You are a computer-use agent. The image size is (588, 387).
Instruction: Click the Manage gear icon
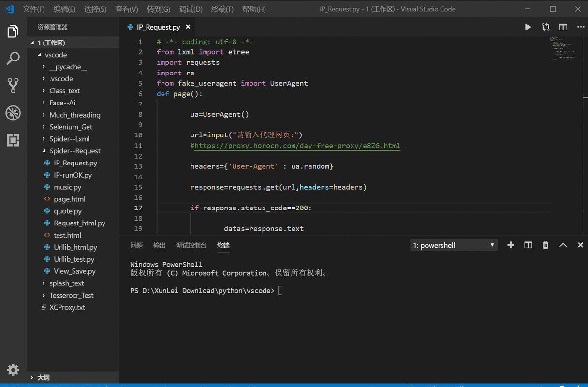(13, 370)
